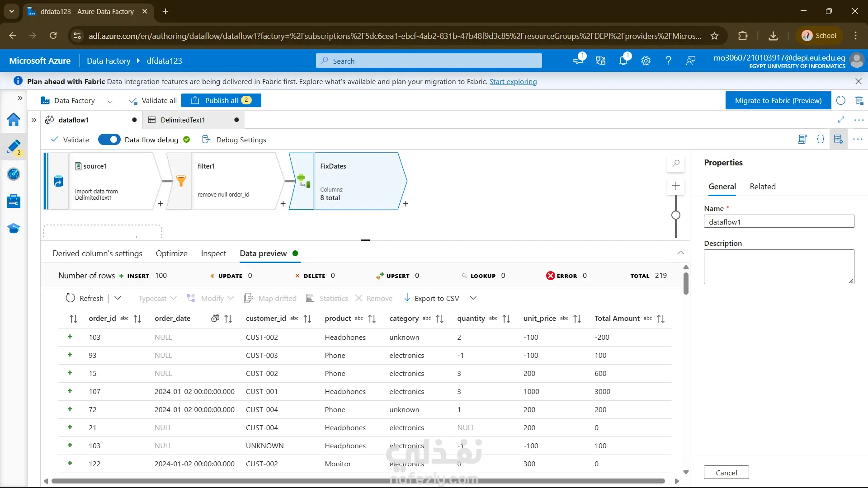Screen dimensions: 868x488
Task: Open Modify dropdown
Action: [x=210, y=298]
